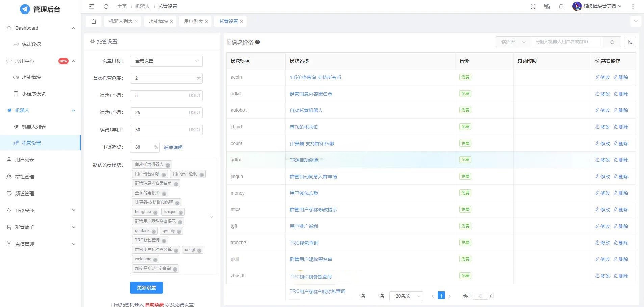The height and width of the screenshot is (307, 644).
Task: Click the 更新设置 button
Action: [x=146, y=287]
